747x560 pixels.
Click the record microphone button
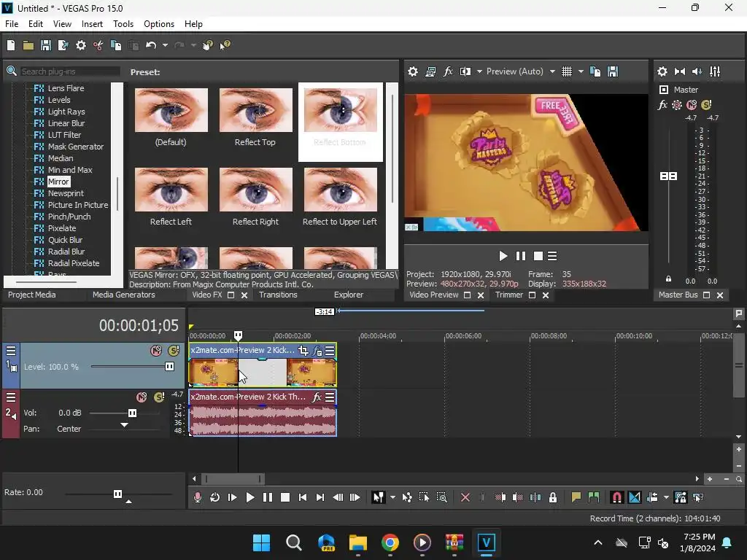tap(197, 497)
